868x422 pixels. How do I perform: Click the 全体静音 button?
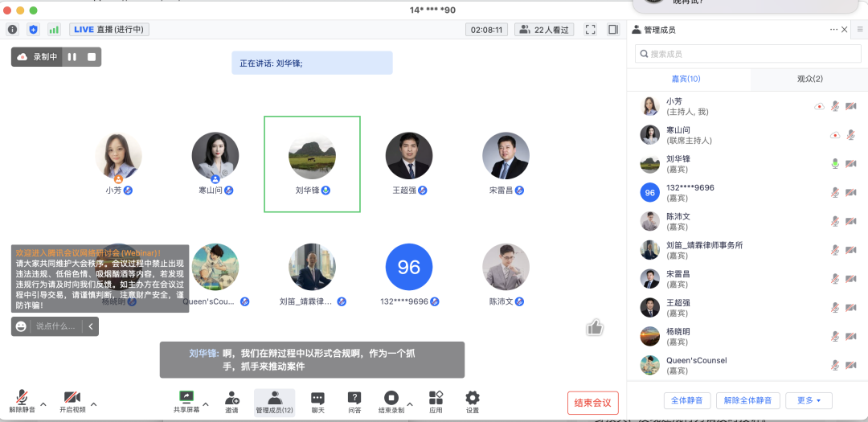click(x=687, y=400)
